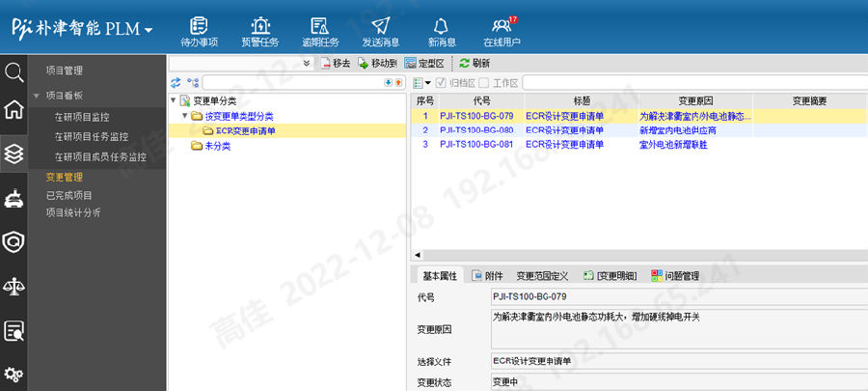Click the blue down-arrow in tree search
The width and height of the screenshot is (868, 391).
pos(388,82)
